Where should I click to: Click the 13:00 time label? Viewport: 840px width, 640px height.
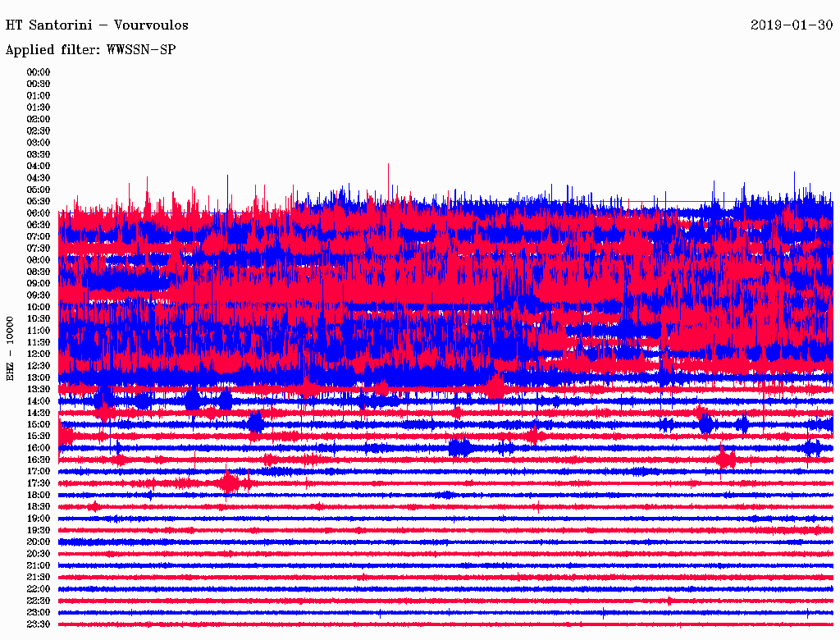click(x=39, y=378)
